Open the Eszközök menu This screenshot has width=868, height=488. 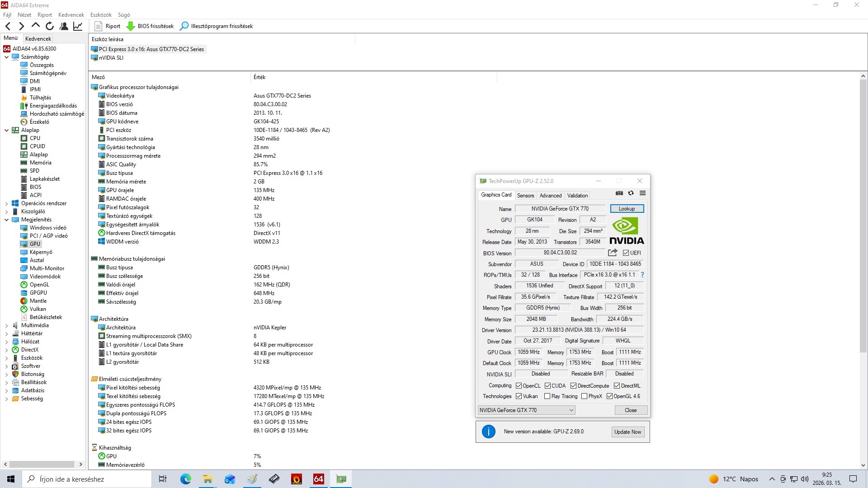coord(100,15)
